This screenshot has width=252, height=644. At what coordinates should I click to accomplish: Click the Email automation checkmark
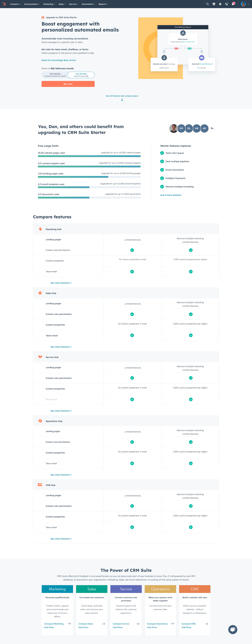point(162,170)
